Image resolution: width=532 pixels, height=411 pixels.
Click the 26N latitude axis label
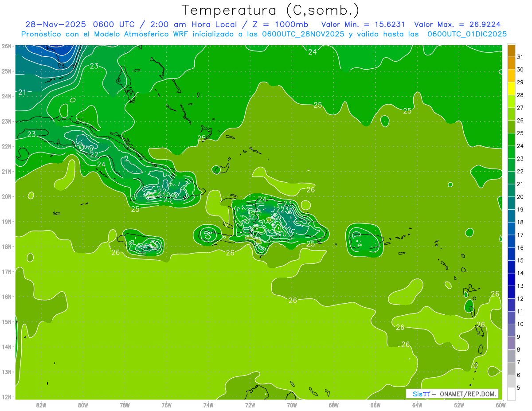[x=6, y=46]
